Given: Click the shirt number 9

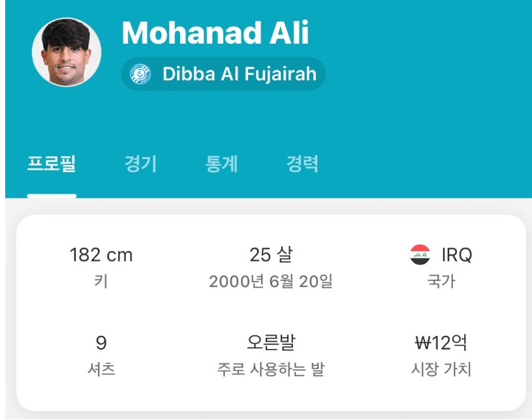Looking at the screenshot, I should (x=101, y=342).
